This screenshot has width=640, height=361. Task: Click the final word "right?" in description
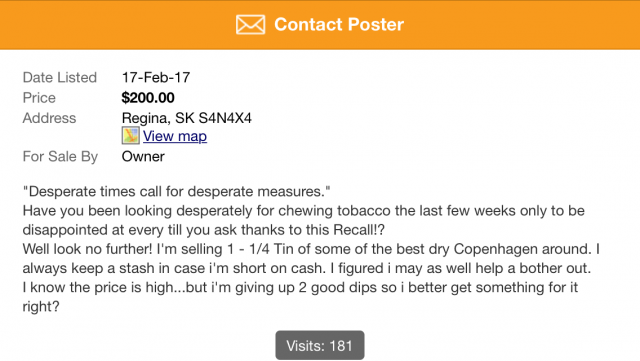tap(41, 307)
